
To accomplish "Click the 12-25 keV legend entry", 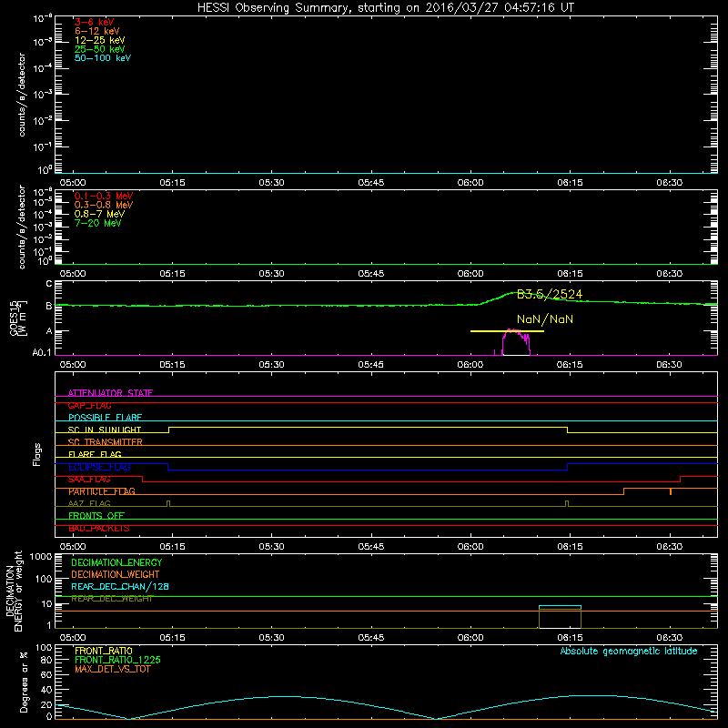I will click(100, 40).
